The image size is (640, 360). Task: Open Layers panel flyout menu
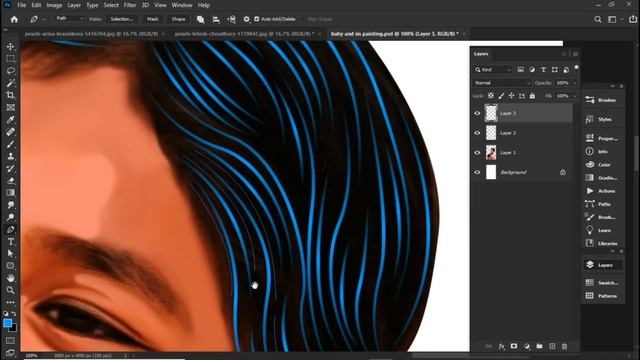576,54
